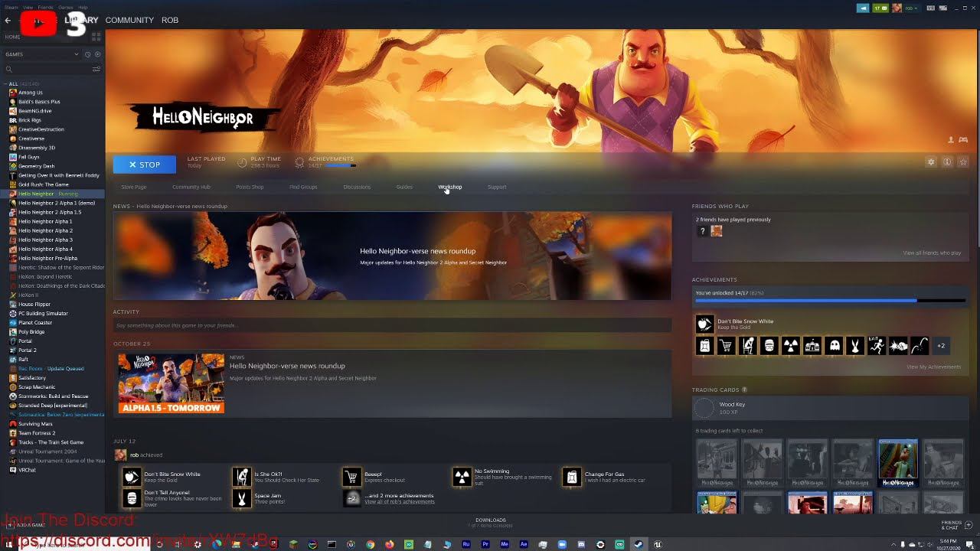Click ADD A GAME button
Image resolution: width=980 pixels, height=551 pixels.
pyautogui.click(x=25, y=525)
